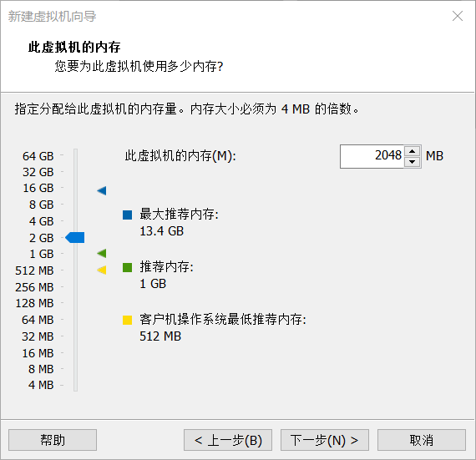Image resolution: width=476 pixels, height=460 pixels.
Task: Close the new virtual machine wizard
Action: point(457,16)
